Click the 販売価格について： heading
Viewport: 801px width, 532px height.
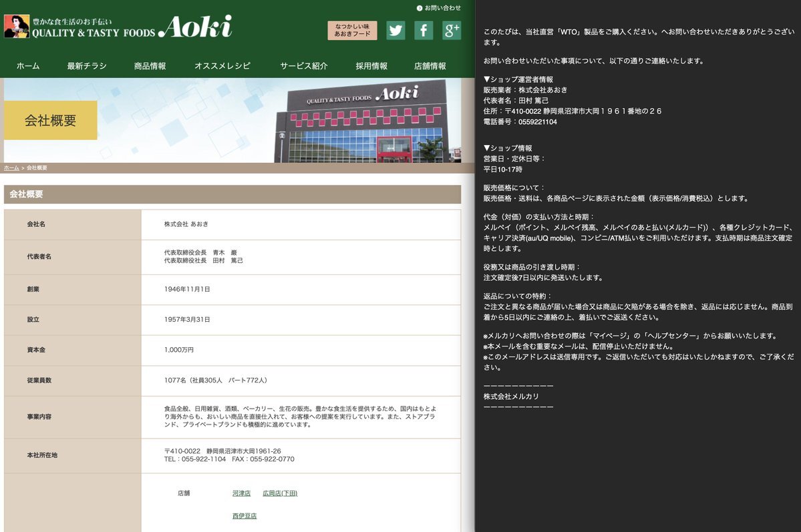click(x=514, y=188)
